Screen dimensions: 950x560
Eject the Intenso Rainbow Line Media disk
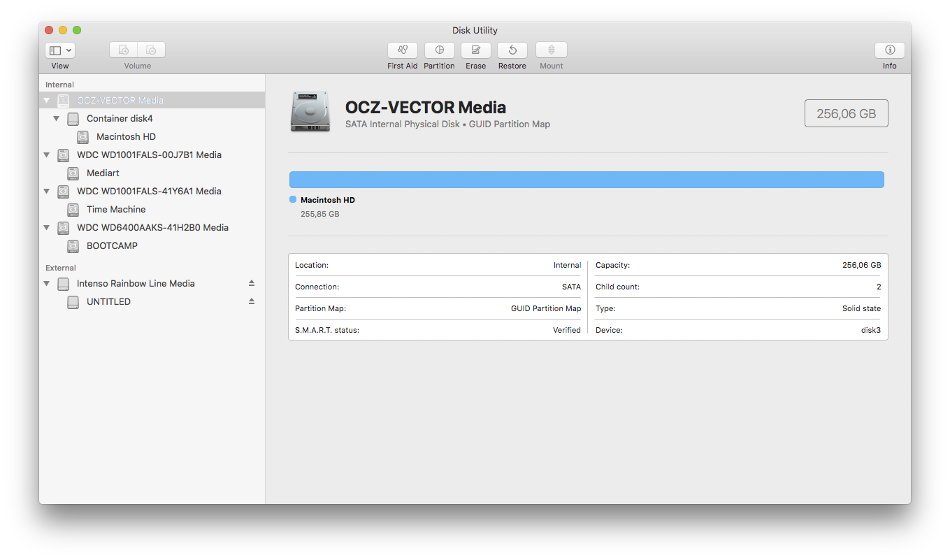(252, 283)
